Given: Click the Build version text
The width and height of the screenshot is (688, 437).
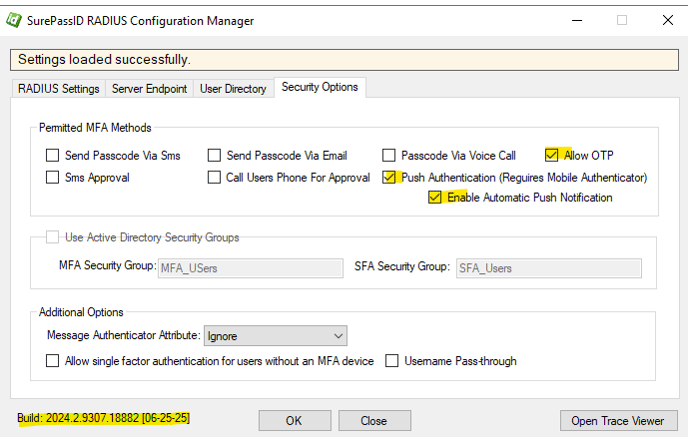Looking at the screenshot, I should click(104, 418).
